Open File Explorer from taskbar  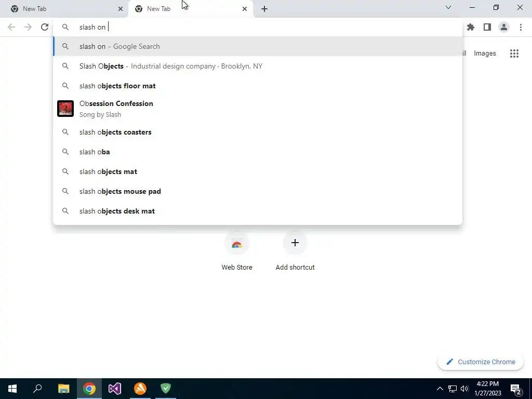tap(63, 389)
